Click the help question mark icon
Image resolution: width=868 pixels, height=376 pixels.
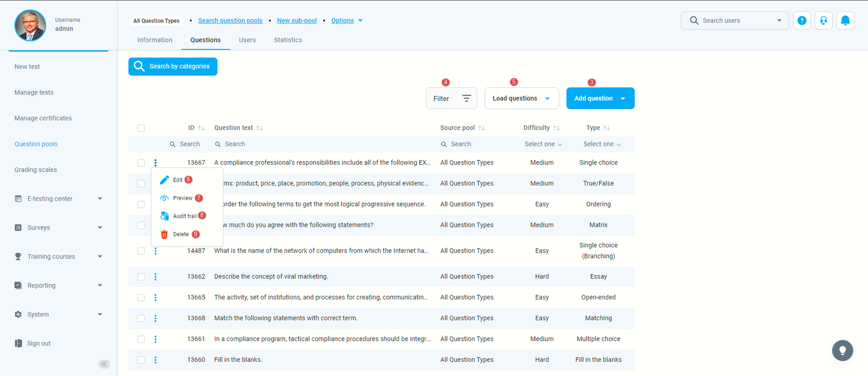click(x=802, y=21)
